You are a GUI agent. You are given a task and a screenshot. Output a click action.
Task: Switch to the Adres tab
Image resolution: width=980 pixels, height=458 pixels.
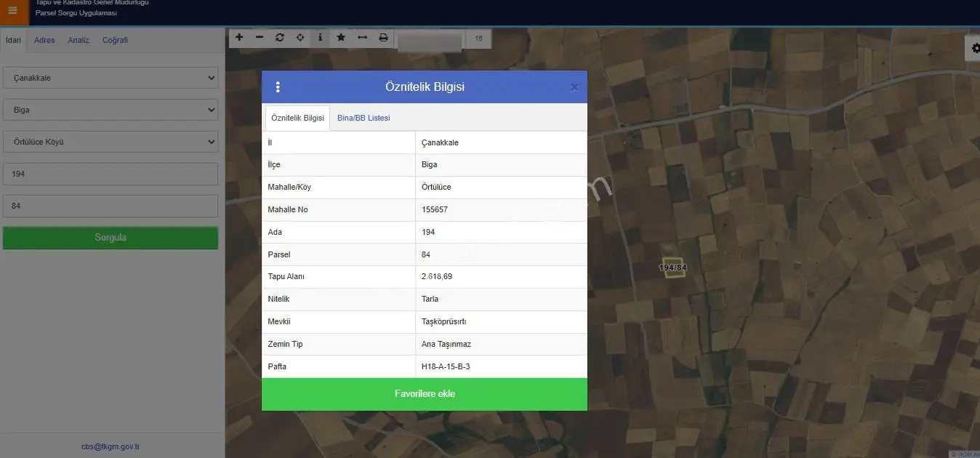(44, 40)
